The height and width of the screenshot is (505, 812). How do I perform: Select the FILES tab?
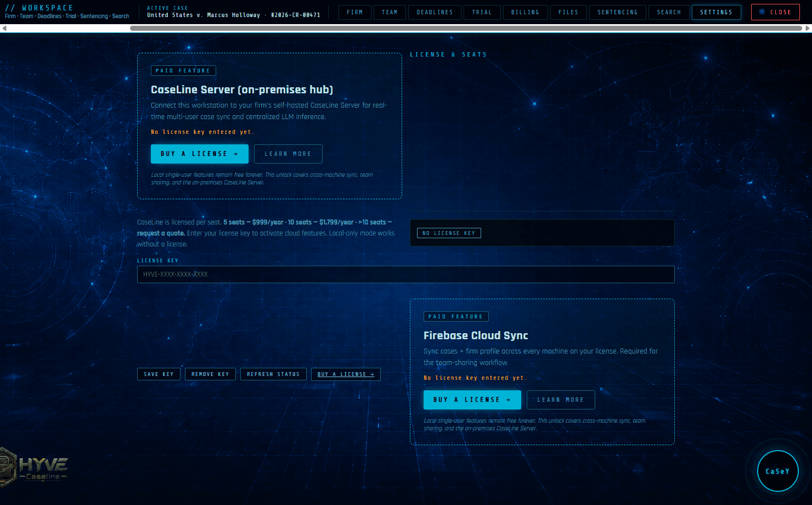tap(568, 12)
